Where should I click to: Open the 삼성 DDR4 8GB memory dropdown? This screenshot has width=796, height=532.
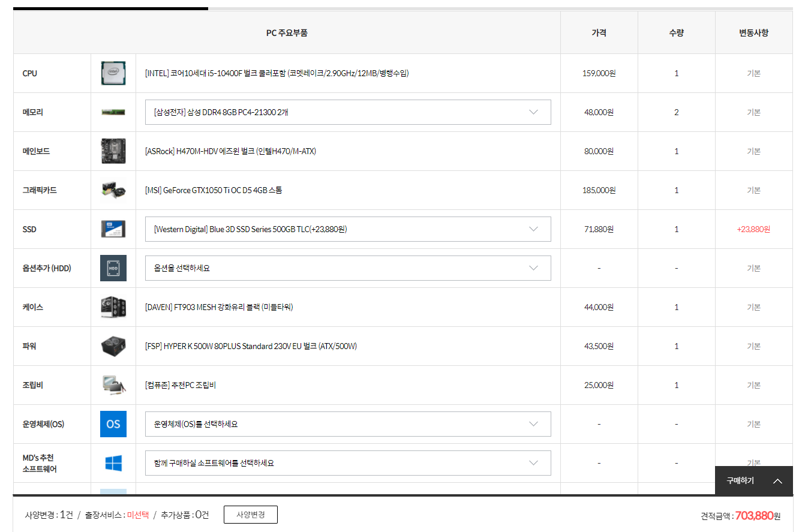click(x=348, y=112)
